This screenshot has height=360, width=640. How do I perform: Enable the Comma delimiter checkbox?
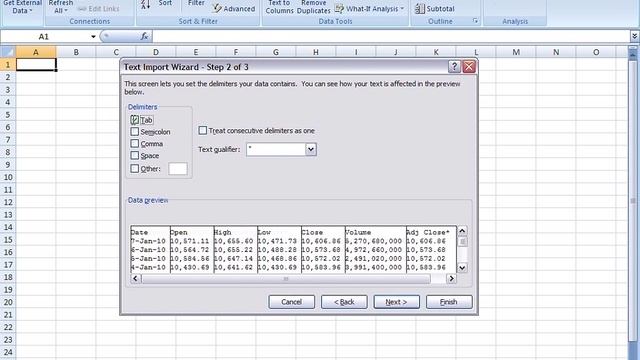(x=135, y=144)
